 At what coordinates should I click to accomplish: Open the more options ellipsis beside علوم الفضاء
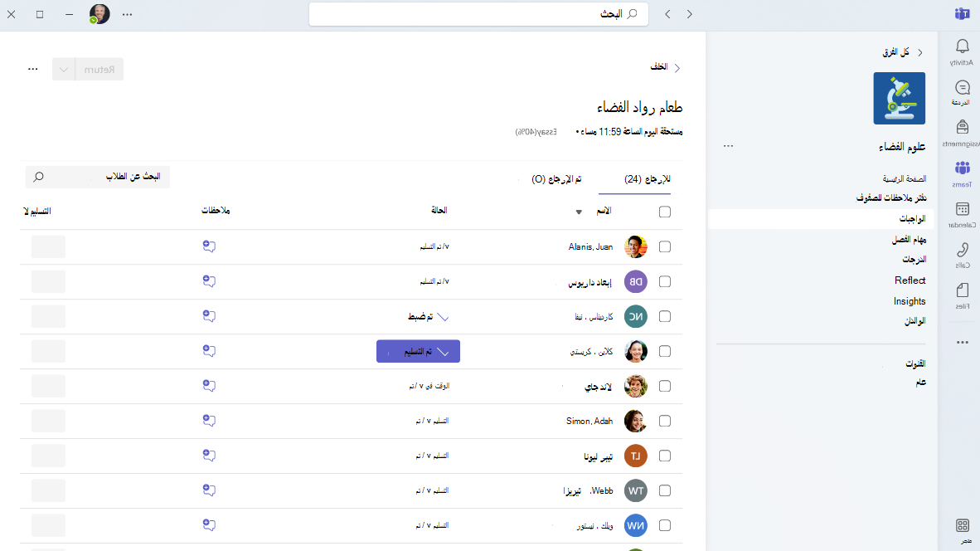click(728, 146)
